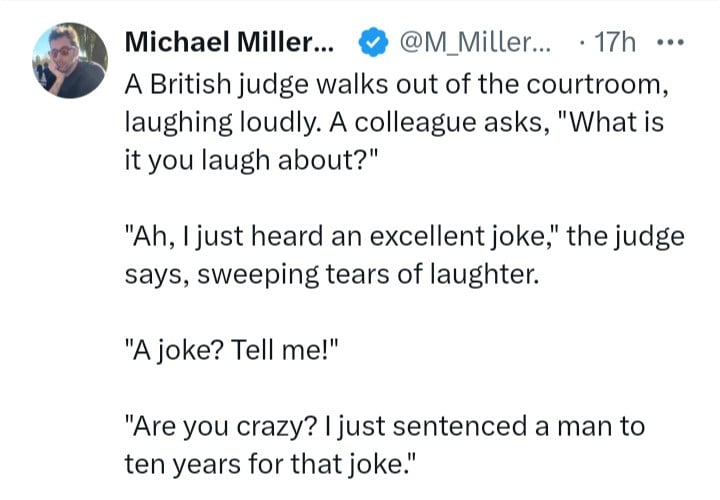Click the word "laughter" in the tweet
Screen dimensions: 720x500
[x=482, y=275]
